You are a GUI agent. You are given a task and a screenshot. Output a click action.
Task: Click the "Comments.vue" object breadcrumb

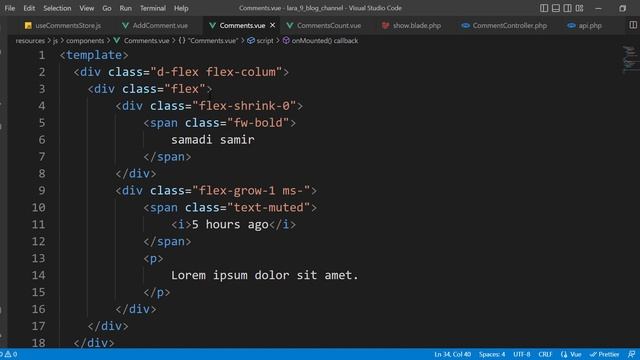pyautogui.click(x=209, y=41)
